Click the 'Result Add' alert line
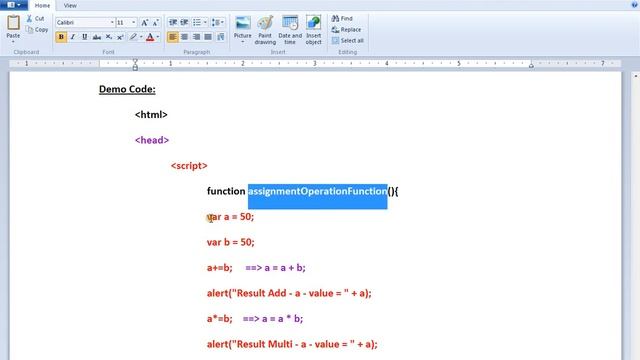640x360 pixels. [289, 293]
